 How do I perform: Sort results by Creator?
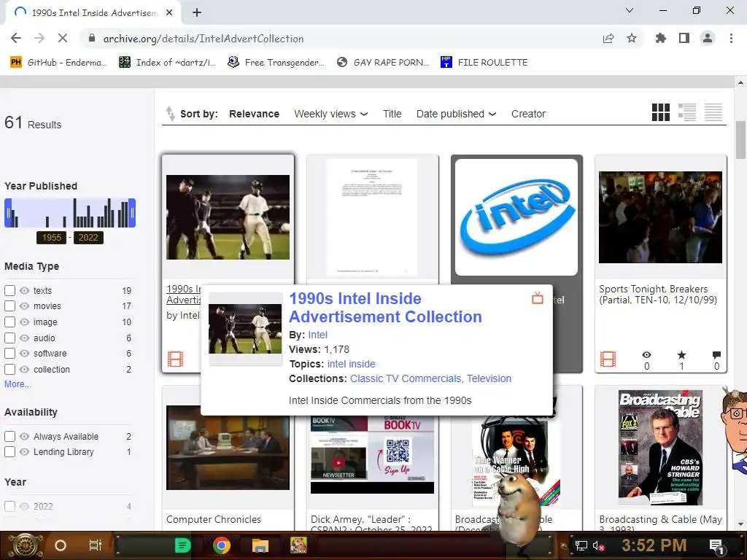pos(528,114)
